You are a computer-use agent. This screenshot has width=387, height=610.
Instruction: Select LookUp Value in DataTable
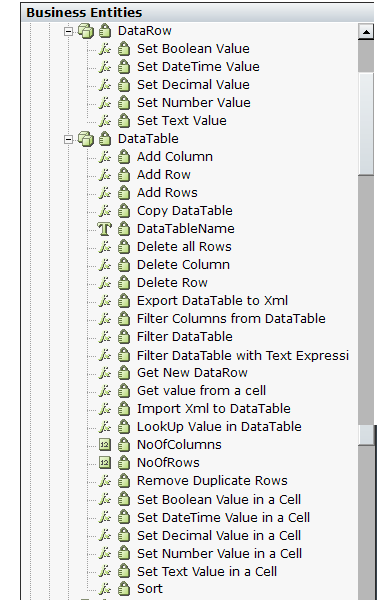(219, 427)
